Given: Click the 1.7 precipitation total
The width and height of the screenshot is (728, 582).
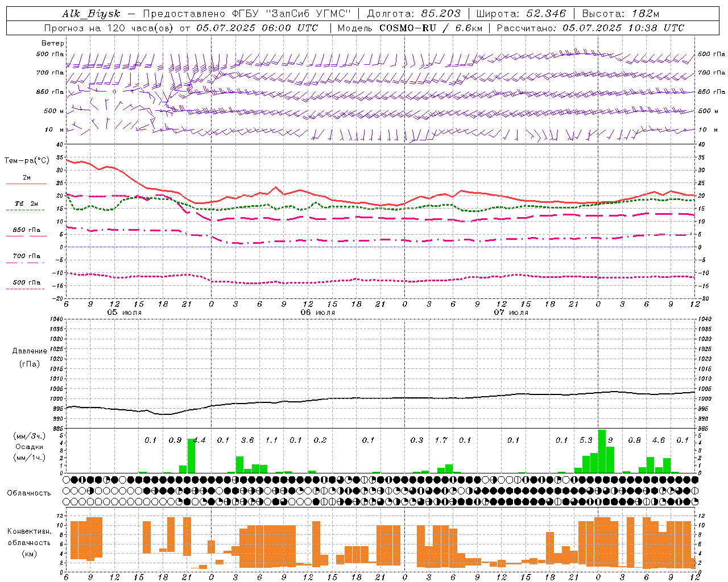Looking at the screenshot, I should [x=441, y=440].
